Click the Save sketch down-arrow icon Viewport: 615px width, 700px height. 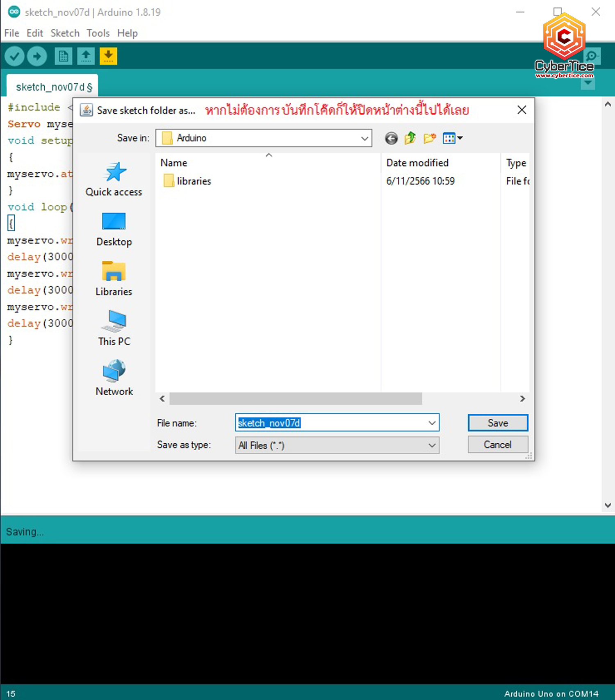tap(108, 56)
